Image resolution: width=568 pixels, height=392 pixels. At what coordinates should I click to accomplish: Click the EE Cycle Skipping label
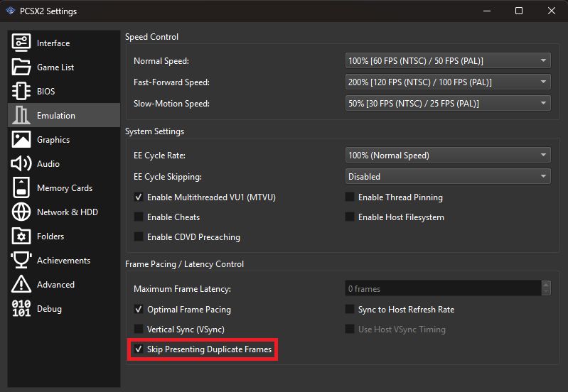tap(167, 177)
